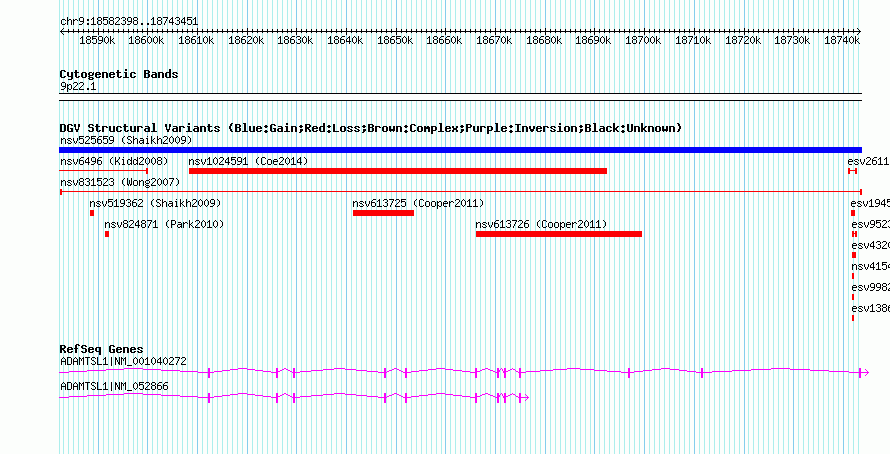890x454 pixels.
Task: Click the truncated esv1386 variant label
Action: pyautogui.click(x=871, y=309)
